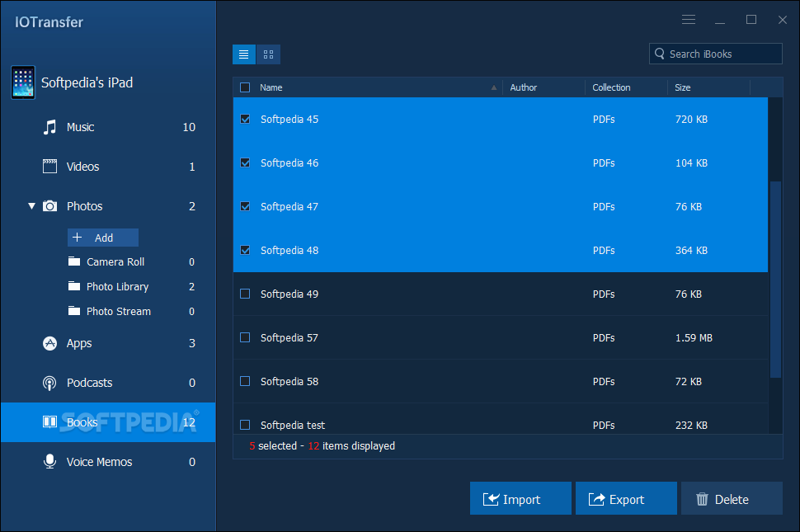The height and width of the screenshot is (532, 800).
Task: Select Camera Roll album
Action: tap(115, 261)
